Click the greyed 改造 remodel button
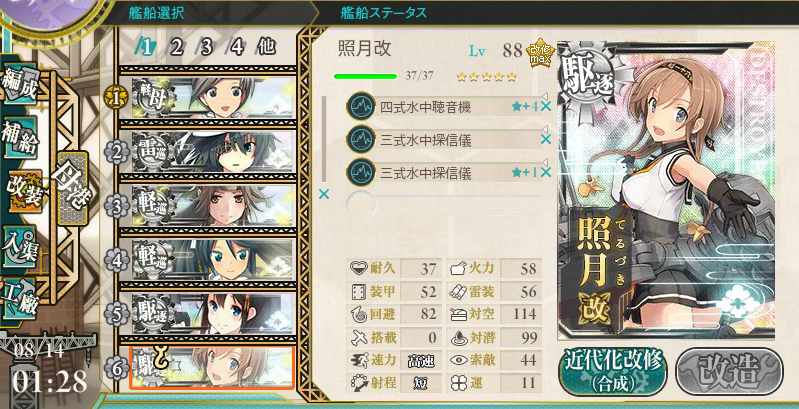 (x=729, y=371)
